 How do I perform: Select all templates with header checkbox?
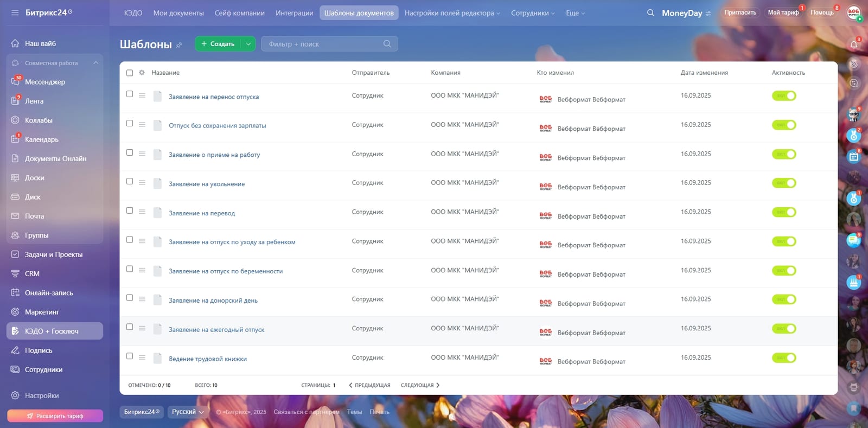pos(130,73)
